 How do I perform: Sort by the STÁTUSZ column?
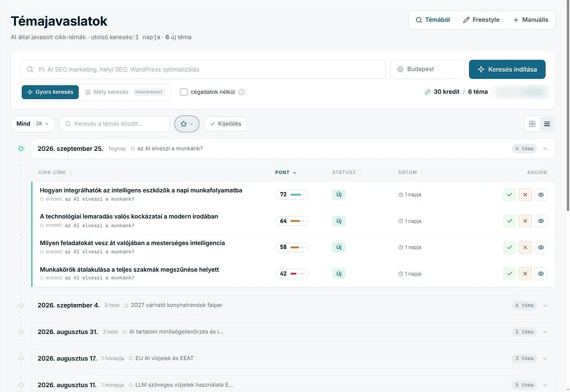pyautogui.click(x=347, y=173)
